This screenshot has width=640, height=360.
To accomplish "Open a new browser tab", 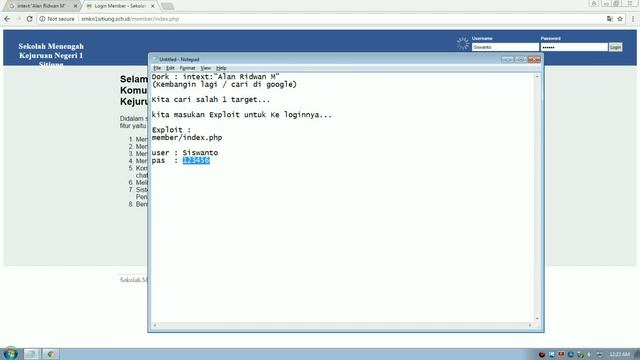I will point(167,6).
